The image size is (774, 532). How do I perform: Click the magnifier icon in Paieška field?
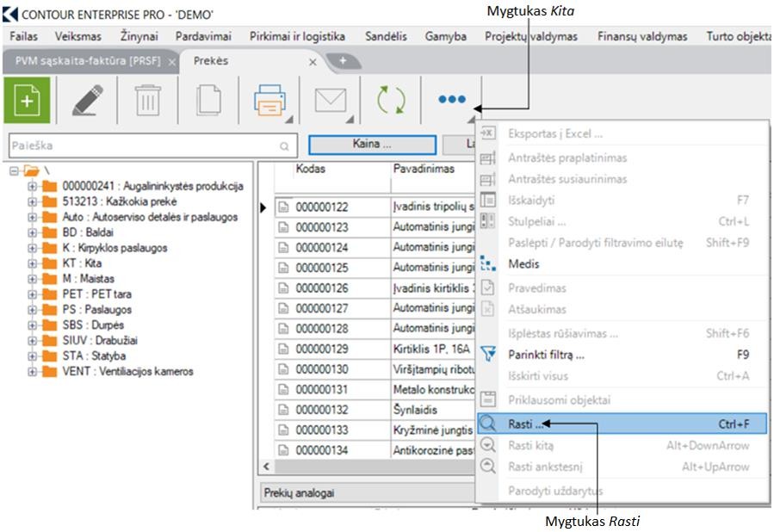pyautogui.click(x=284, y=146)
